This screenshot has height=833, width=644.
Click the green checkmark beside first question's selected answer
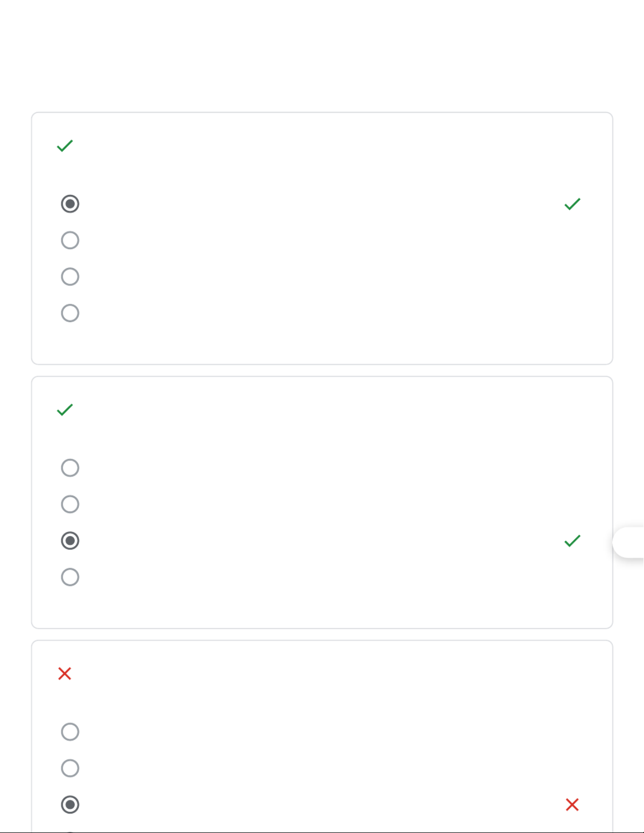point(572,204)
